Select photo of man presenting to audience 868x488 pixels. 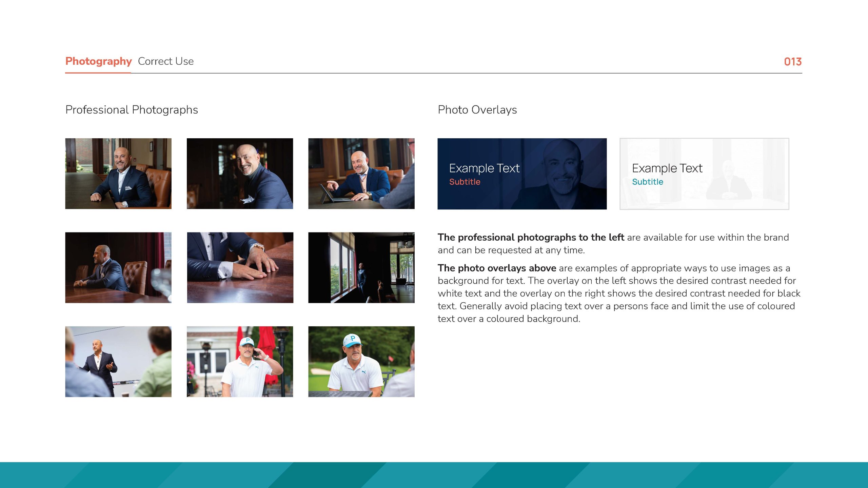tap(118, 362)
